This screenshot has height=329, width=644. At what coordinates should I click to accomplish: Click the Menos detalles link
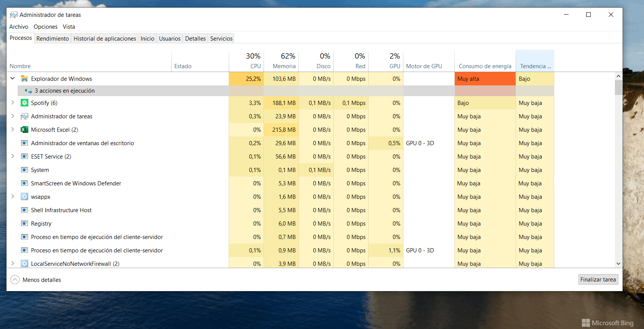coord(42,280)
